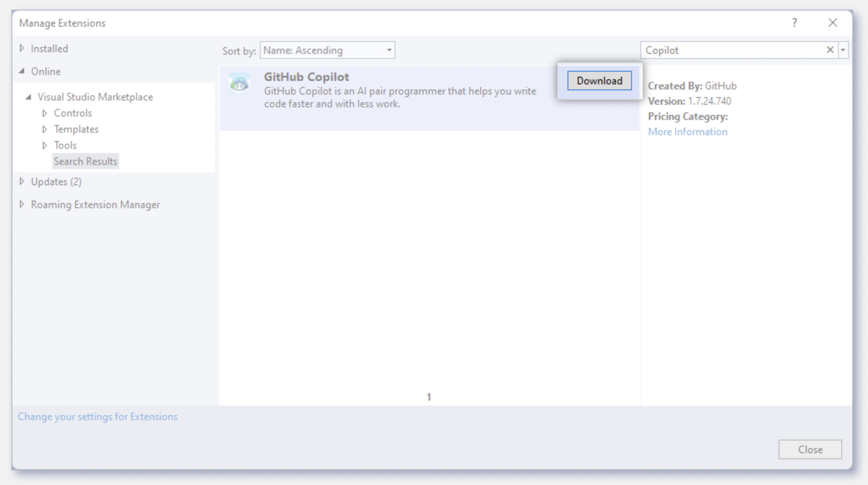Image resolution: width=868 pixels, height=485 pixels.
Task: Expand the Installed category
Action: point(22,48)
